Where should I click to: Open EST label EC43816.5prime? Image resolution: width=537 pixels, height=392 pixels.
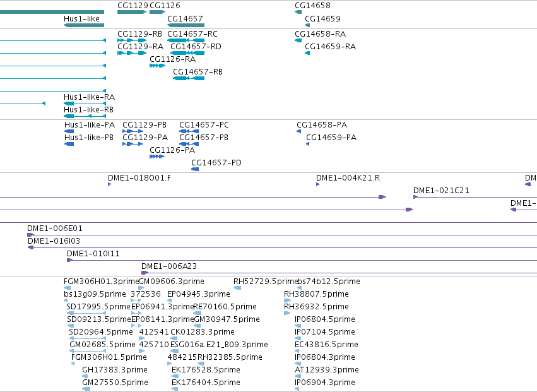(326, 345)
